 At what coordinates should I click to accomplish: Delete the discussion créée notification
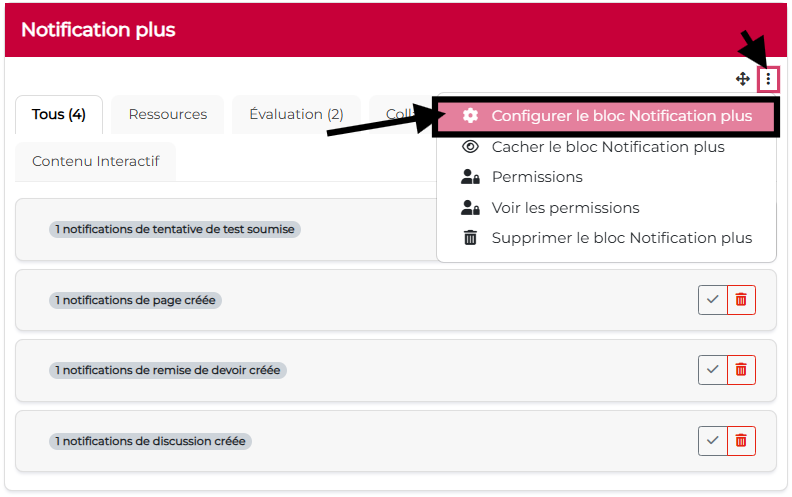(741, 440)
